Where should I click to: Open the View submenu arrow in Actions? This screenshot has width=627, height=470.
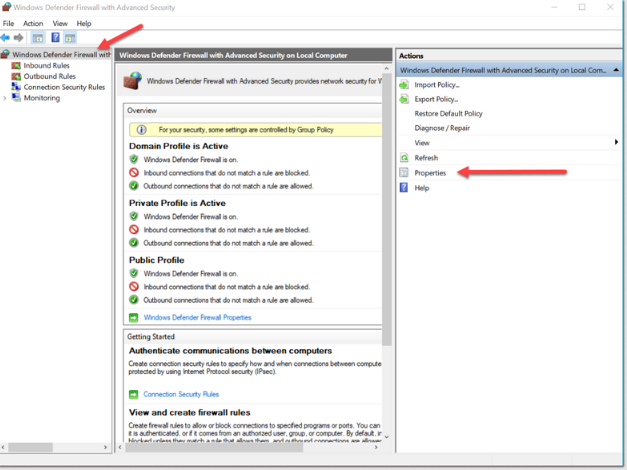pos(616,142)
